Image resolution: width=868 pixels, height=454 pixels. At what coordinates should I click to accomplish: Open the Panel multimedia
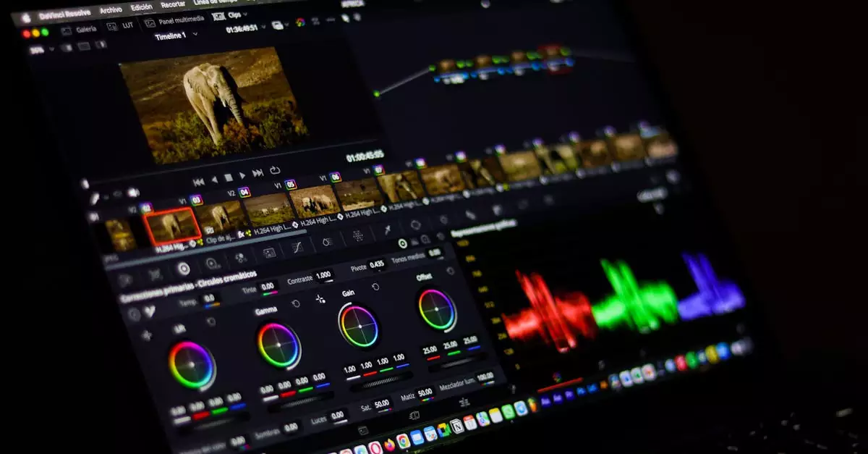177,22
